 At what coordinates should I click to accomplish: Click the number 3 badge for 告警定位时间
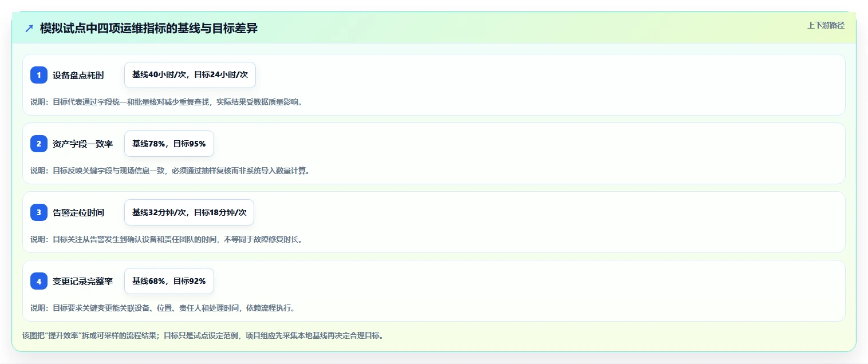pos(39,212)
